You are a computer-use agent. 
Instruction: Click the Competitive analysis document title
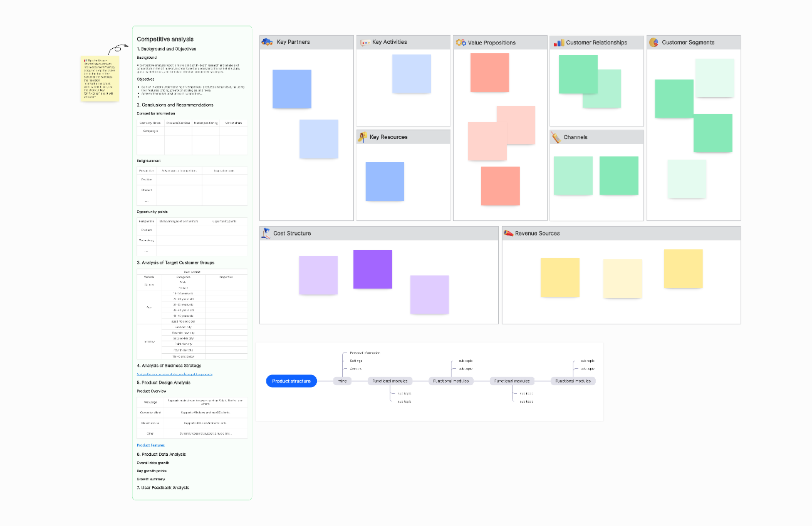(165, 39)
